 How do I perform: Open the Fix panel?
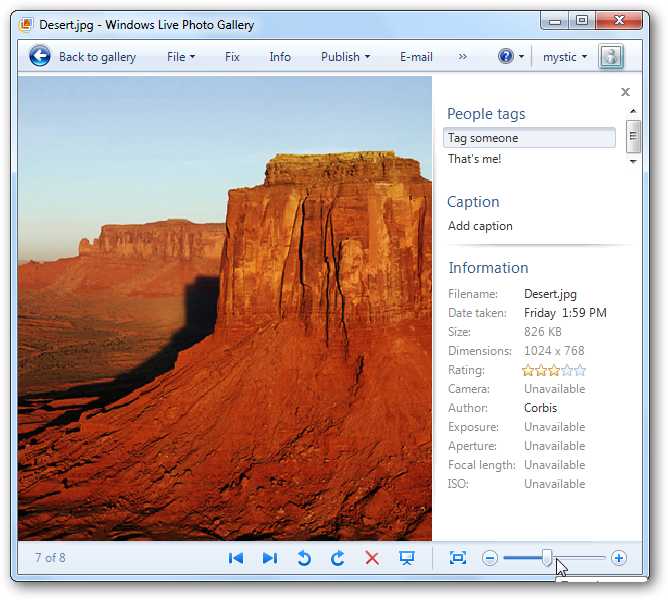tap(232, 57)
